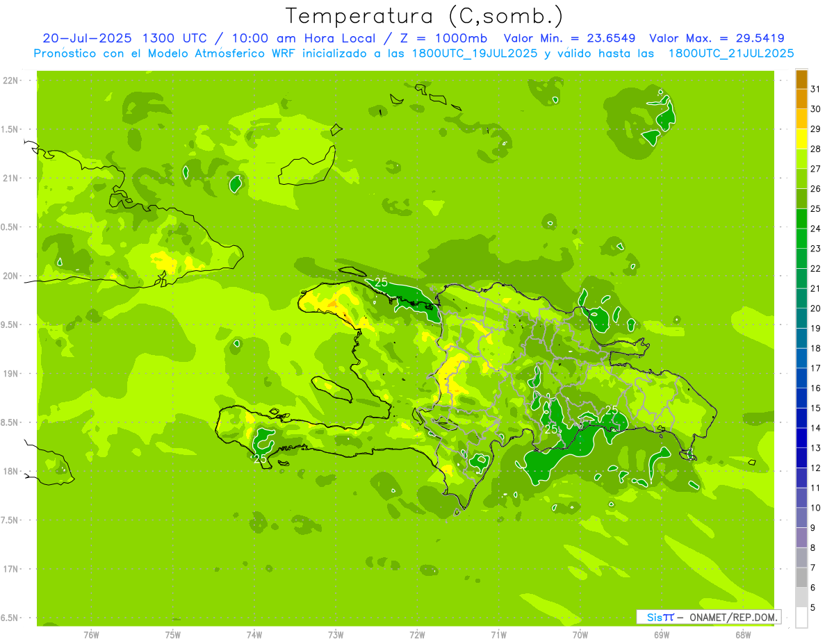Click the gray legend band between 6 and 7

pos(801,577)
